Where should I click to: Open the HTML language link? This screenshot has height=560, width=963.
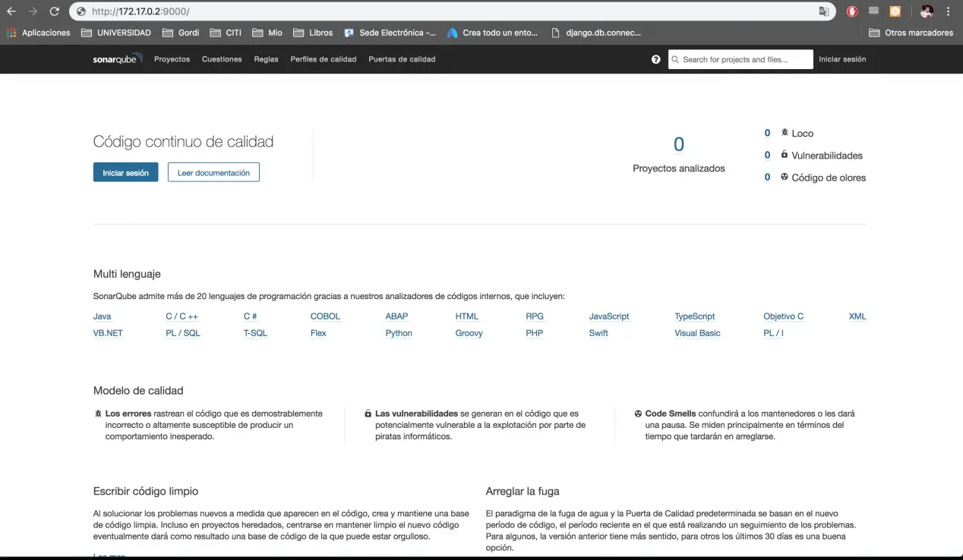pyautogui.click(x=467, y=316)
